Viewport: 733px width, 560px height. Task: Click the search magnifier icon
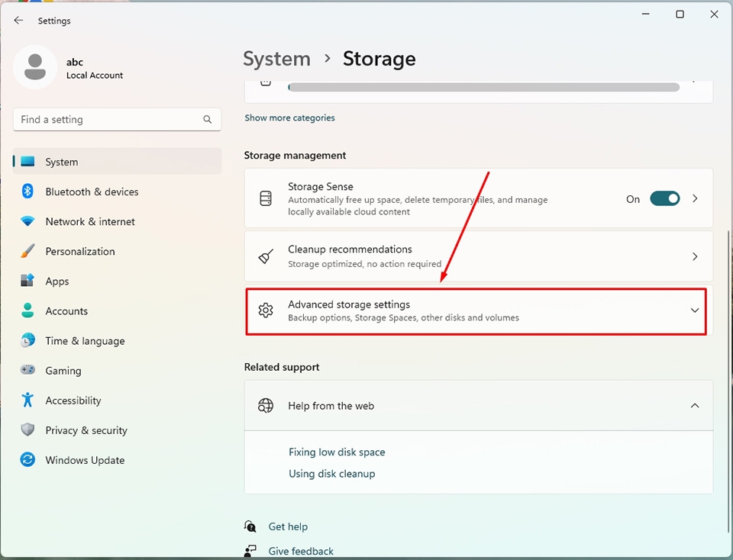pos(207,120)
